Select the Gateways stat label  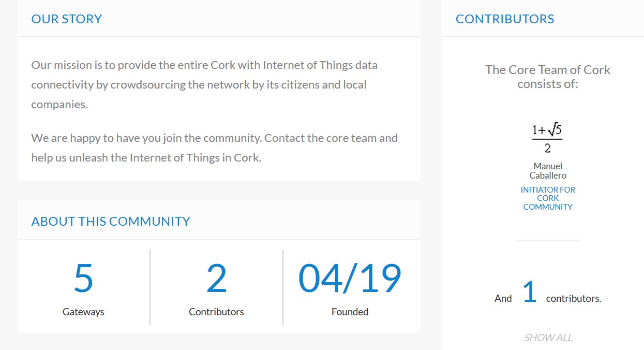[83, 312]
